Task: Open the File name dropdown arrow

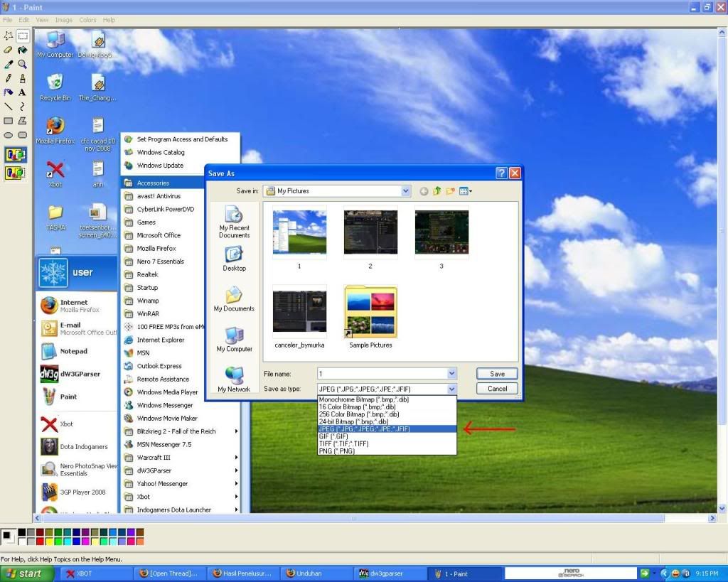Action: pos(451,374)
